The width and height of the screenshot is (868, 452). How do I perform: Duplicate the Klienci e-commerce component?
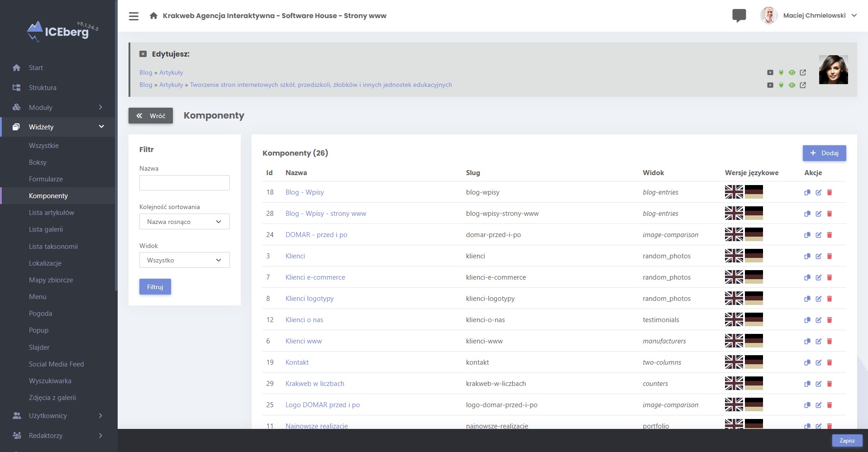(807, 277)
